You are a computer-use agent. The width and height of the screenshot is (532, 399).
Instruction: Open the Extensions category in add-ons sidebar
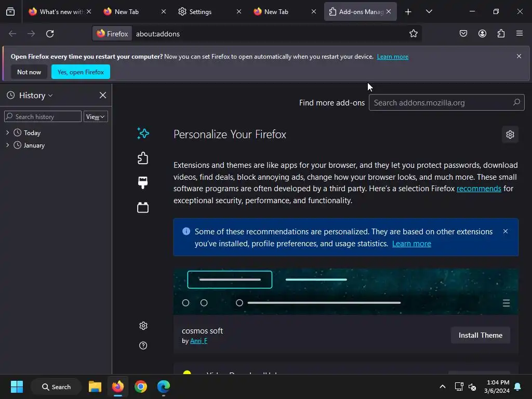pos(143,158)
